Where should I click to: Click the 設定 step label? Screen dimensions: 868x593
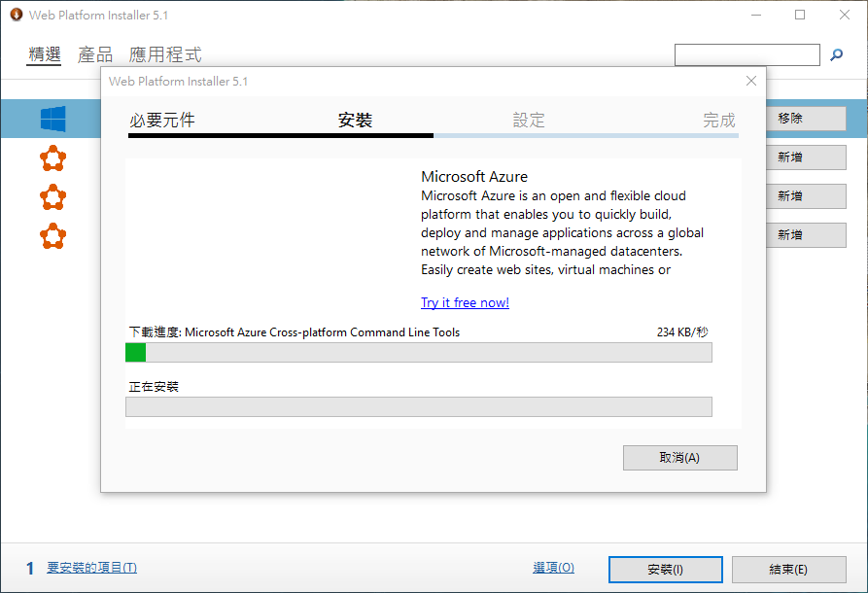pyautogui.click(x=529, y=120)
